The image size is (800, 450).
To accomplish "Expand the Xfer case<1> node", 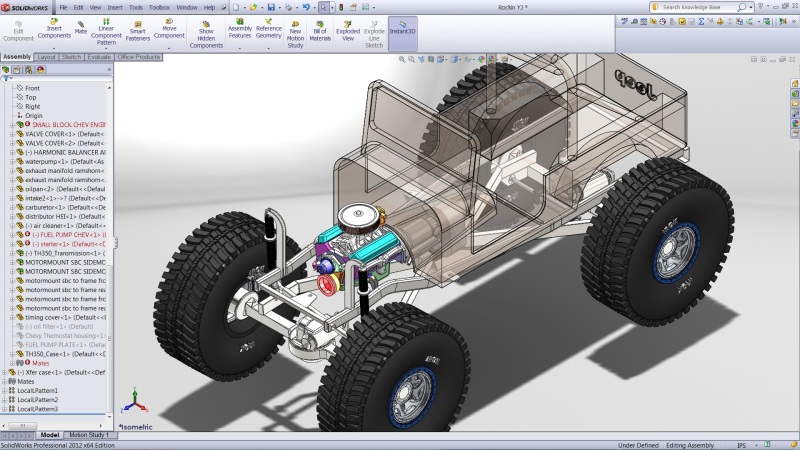I will (5, 372).
